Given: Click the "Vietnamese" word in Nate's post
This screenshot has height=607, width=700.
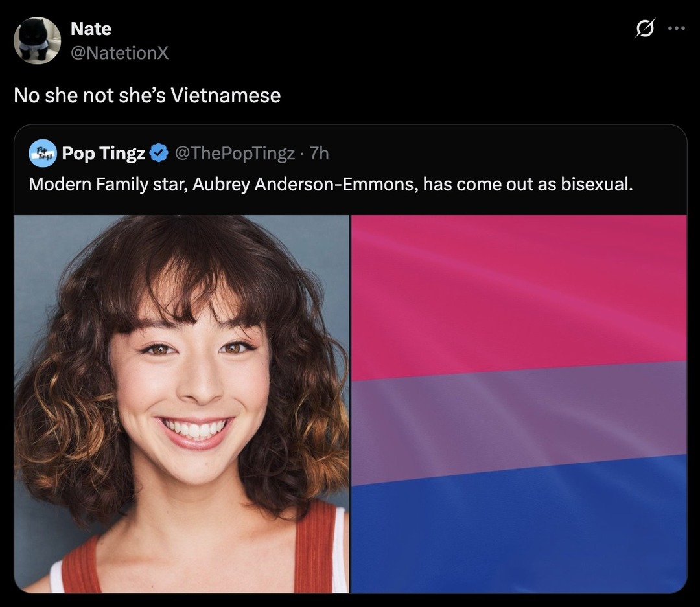Looking at the screenshot, I should 226,96.
